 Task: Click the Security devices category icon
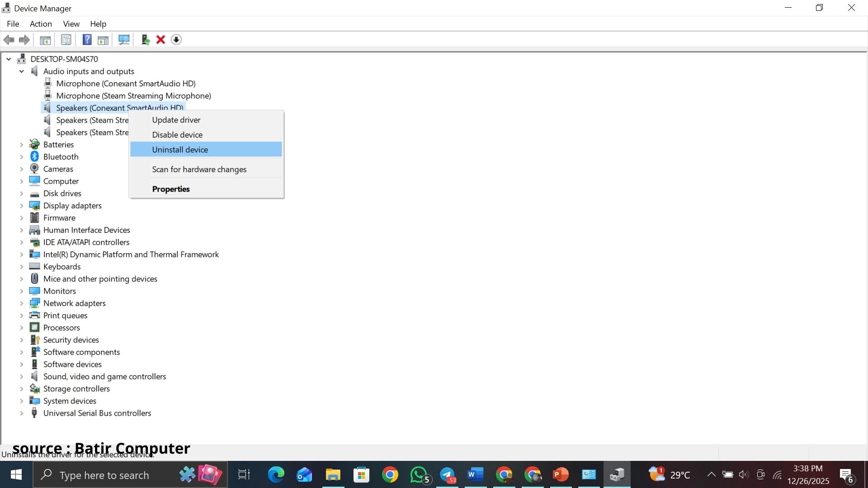(34, 339)
